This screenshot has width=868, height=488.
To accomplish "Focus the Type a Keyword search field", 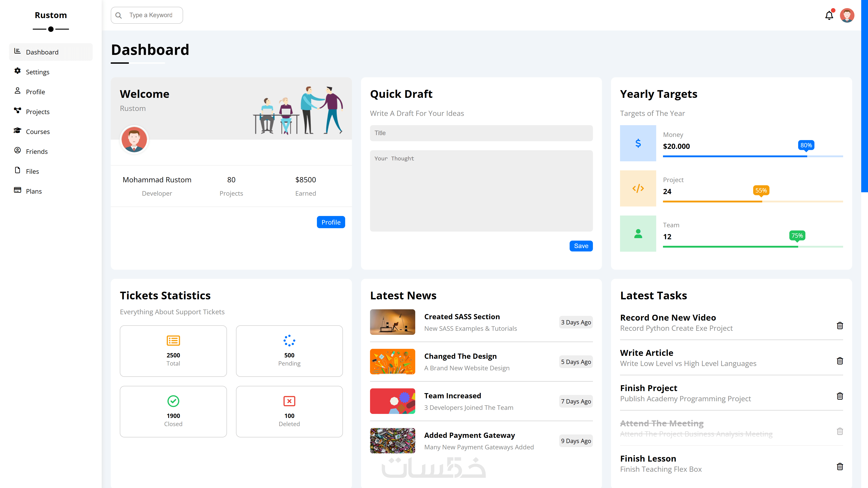I will (151, 15).
